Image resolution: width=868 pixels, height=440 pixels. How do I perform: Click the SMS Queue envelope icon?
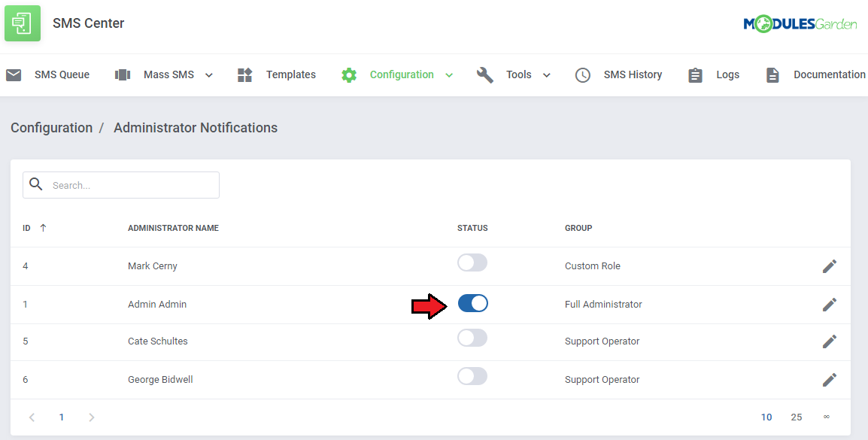coord(14,74)
